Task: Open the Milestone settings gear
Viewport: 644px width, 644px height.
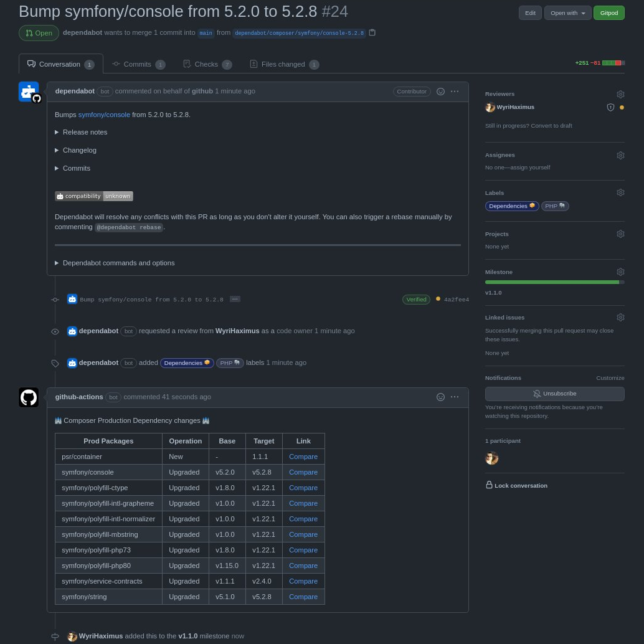Action: click(620, 272)
